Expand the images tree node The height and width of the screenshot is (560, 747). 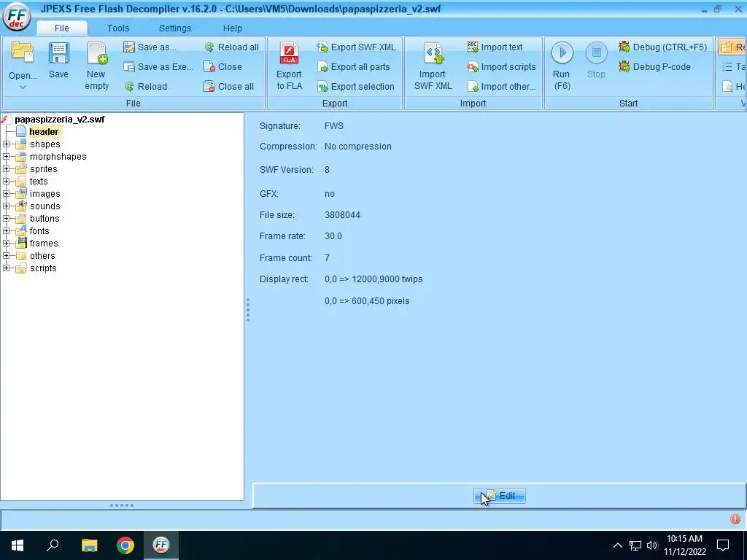pyautogui.click(x=6, y=193)
